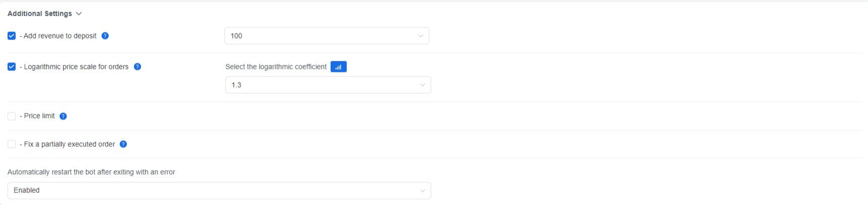Collapse Additional Settings using the chevron
Screen dimensions: 868x205
[x=79, y=14]
